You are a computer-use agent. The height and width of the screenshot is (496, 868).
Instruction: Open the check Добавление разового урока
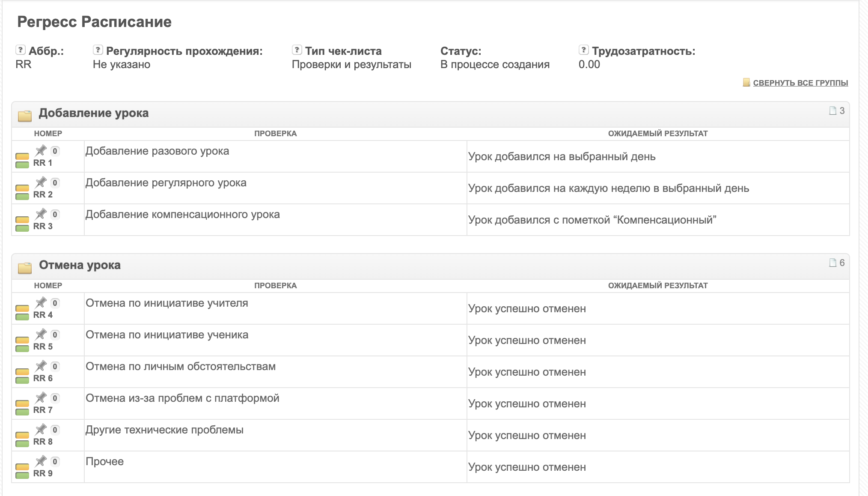(157, 151)
